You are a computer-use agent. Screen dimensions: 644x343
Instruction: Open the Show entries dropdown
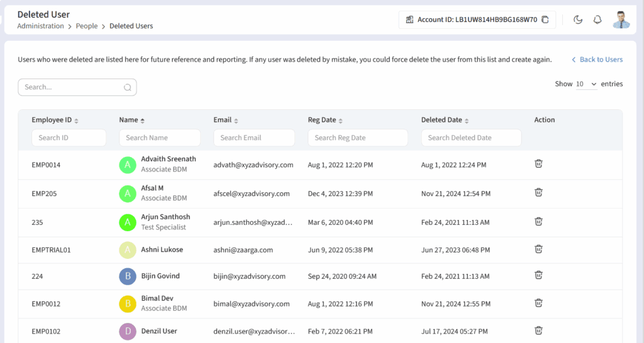586,84
